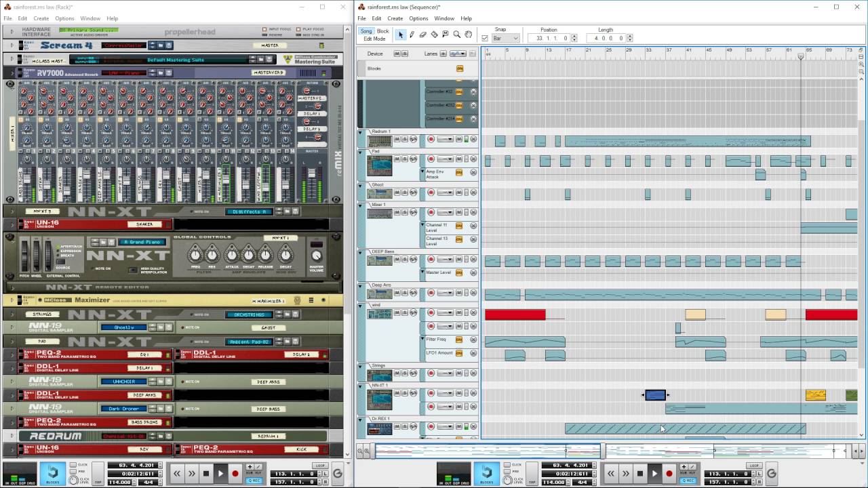Open the Redrum 1 lane dropdown
Screen dimensions: 868x488
click(x=445, y=139)
